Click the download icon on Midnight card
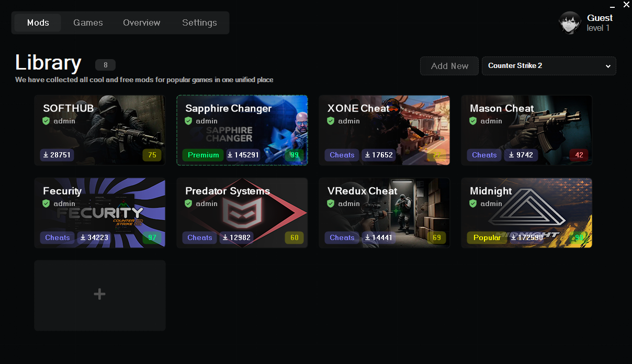Viewport: 632px width, 364px height. click(x=514, y=237)
